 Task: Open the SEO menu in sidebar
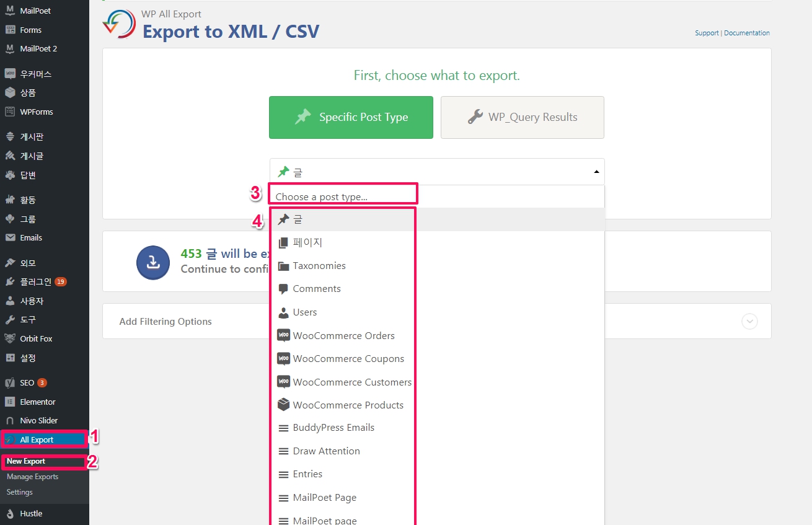coord(27,382)
